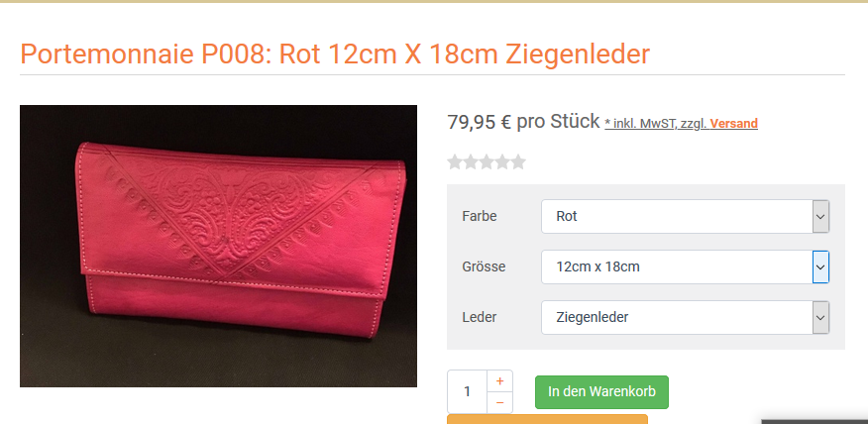This screenshot has height=424, width=868.
Task: Enlarge the red wallet product image
Action: click(218, 246)
